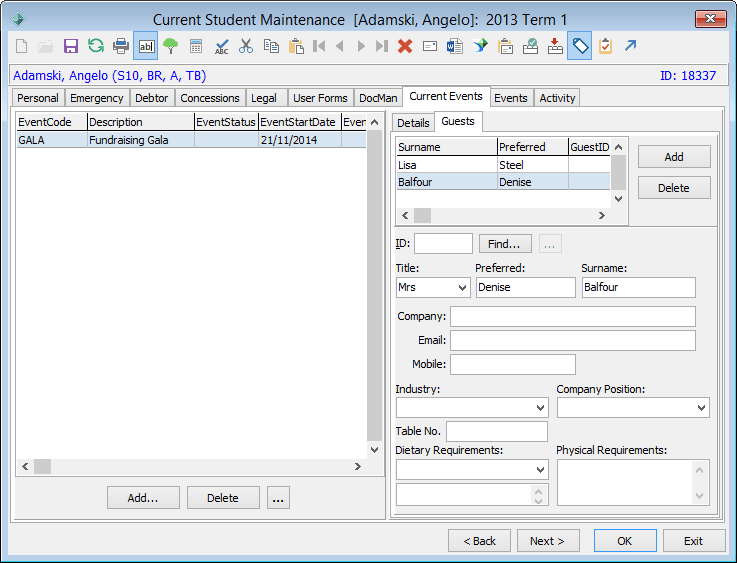
Task: Go to next record arrow icon
Action: click(361, 46)
